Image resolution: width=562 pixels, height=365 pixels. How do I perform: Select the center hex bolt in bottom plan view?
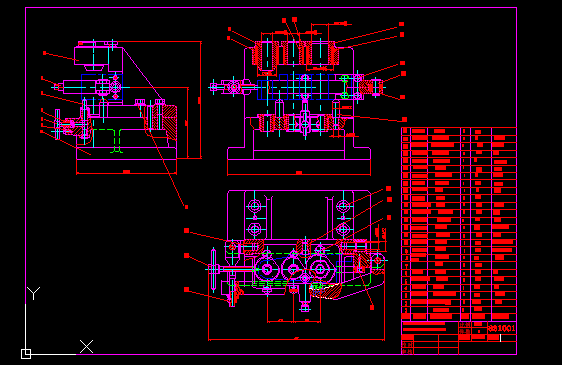click(293, 269)
